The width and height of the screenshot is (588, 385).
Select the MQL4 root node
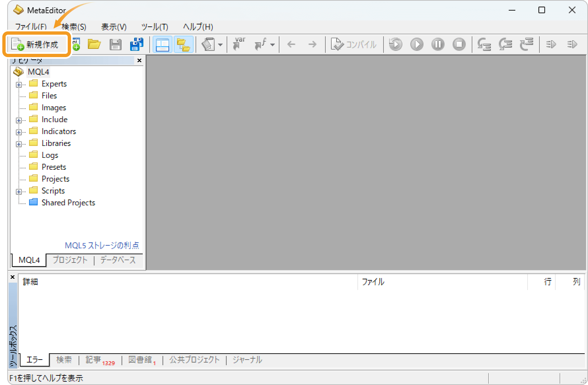coord(38,72)
